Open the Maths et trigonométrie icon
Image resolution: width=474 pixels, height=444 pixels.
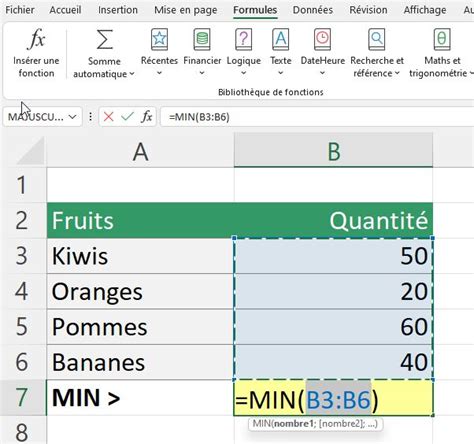(442, 39)
